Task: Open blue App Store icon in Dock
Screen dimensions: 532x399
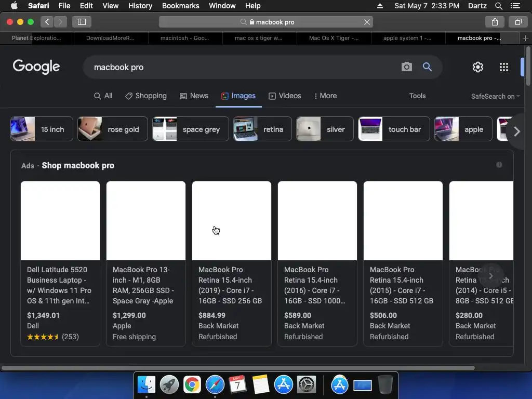Action: [283, 385]
